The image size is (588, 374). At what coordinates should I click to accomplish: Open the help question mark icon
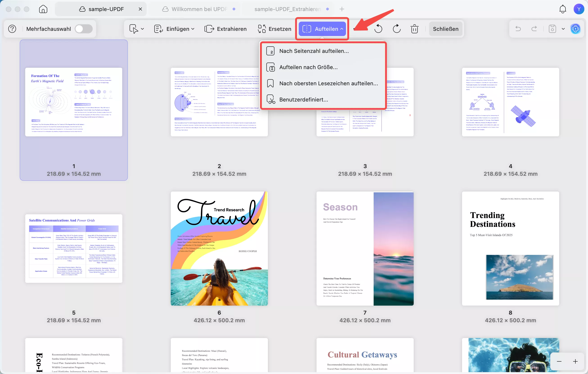pos(12,29)
